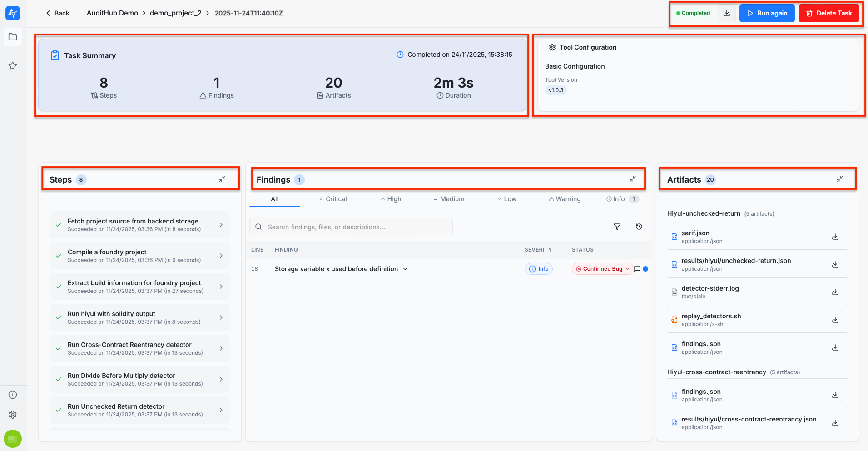Click the download report icon beside Completed

point(727,13)
